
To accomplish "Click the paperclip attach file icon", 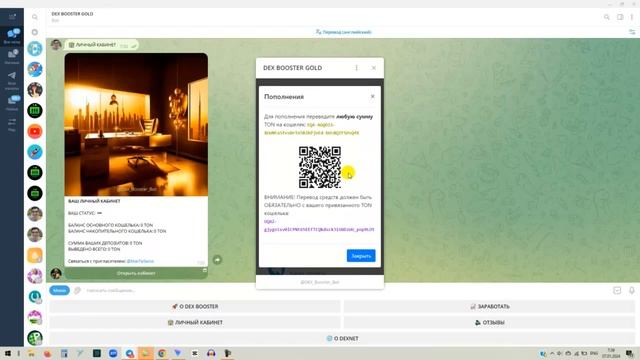I will click(x=77, y=290).
